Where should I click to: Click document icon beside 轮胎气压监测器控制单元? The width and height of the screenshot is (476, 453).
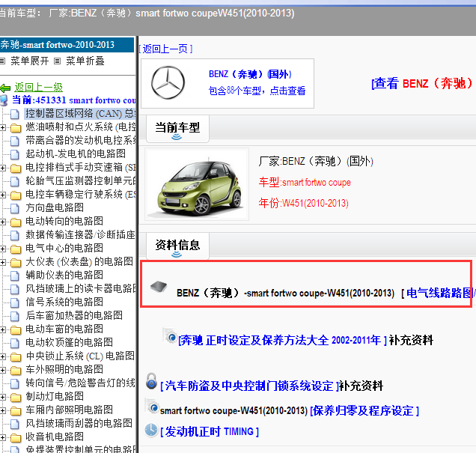(14, 181)
